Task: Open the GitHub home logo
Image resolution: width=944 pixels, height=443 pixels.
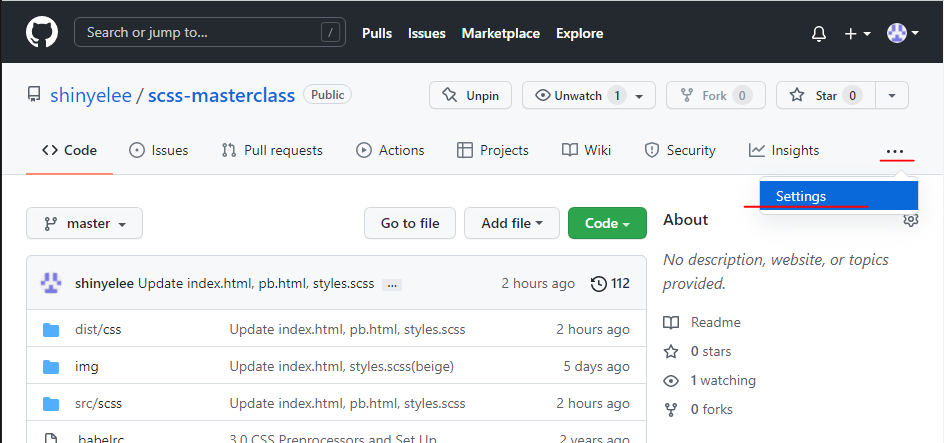Action: tap(42, 33)
